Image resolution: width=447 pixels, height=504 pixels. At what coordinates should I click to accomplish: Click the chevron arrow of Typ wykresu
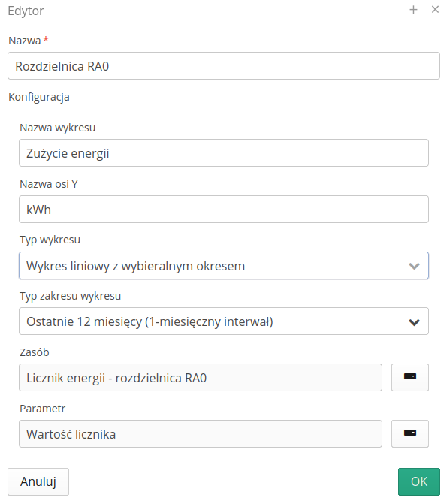pos(414,266)
